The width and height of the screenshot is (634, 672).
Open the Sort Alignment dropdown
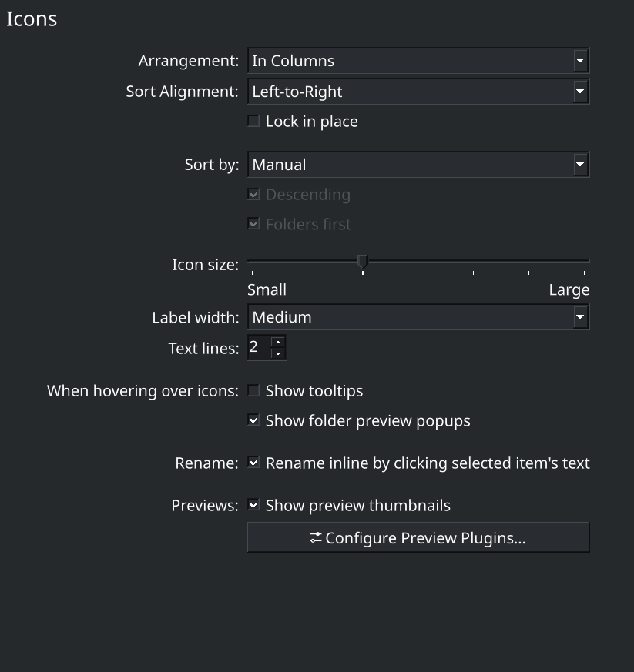tap(418, 92)
